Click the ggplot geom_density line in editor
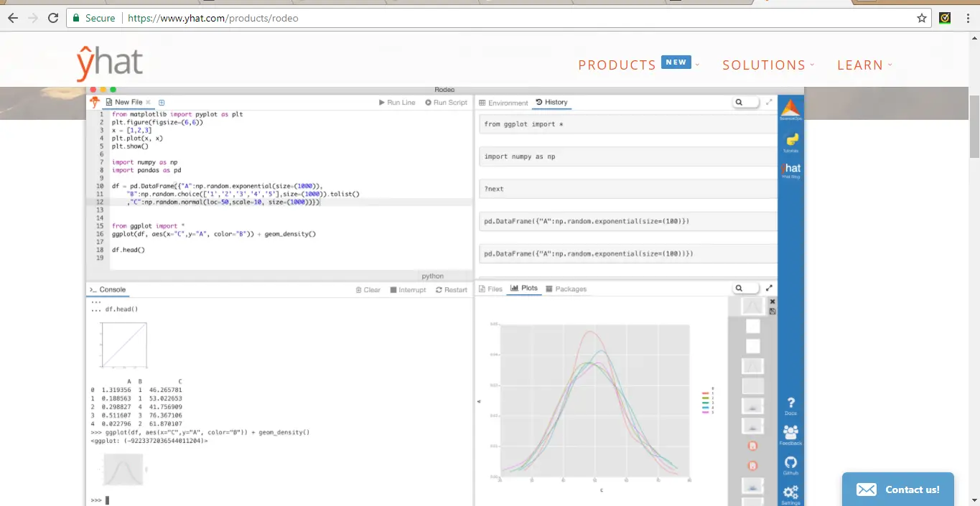 [x=214, y=234]
